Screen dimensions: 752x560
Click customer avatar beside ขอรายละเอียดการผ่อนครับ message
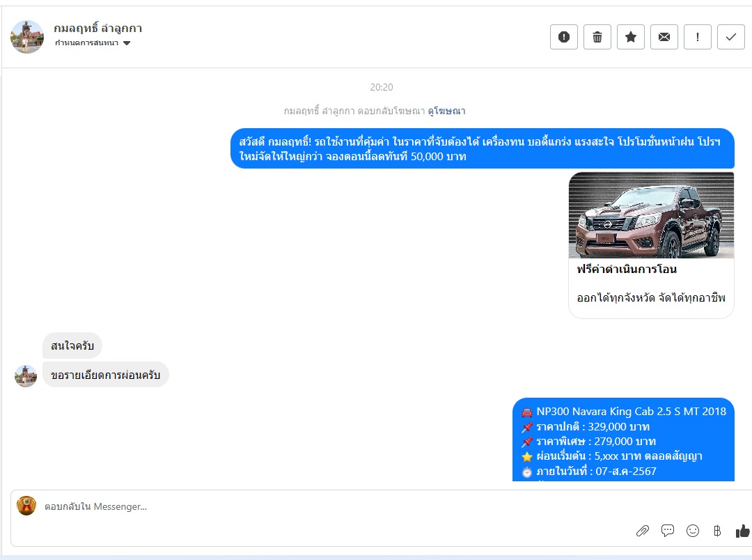[x=26, y=376]
